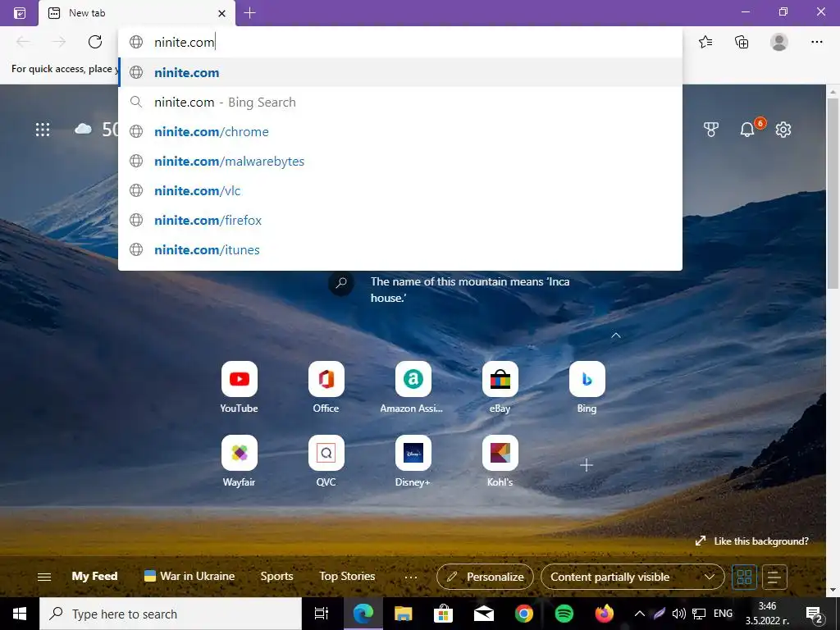Open the notifications bell icon
The height and width of the screenshot is (630, 840).
click(747, 129)
